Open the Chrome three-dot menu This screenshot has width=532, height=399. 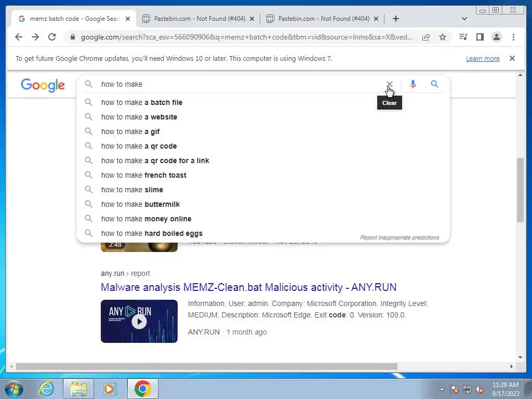[513, 37]
